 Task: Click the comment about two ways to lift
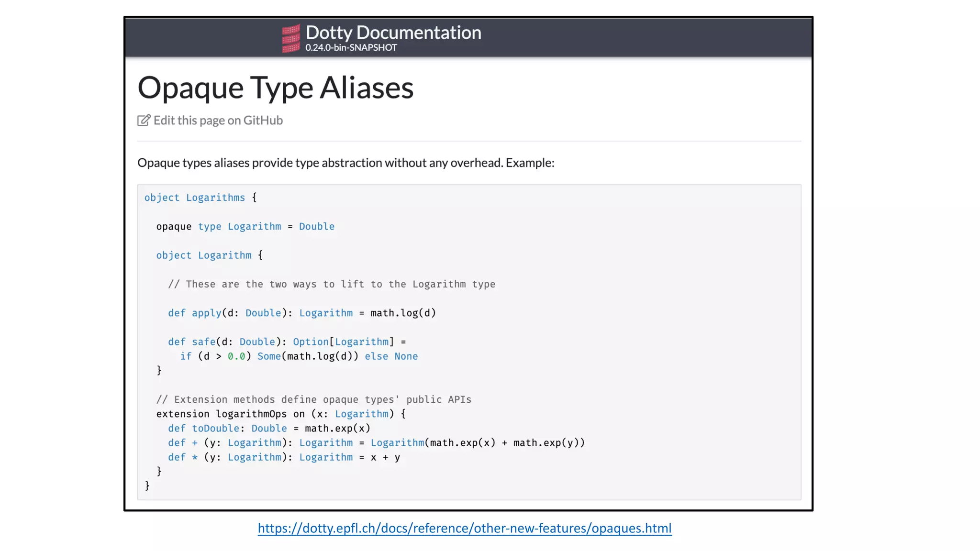[332, 284]
